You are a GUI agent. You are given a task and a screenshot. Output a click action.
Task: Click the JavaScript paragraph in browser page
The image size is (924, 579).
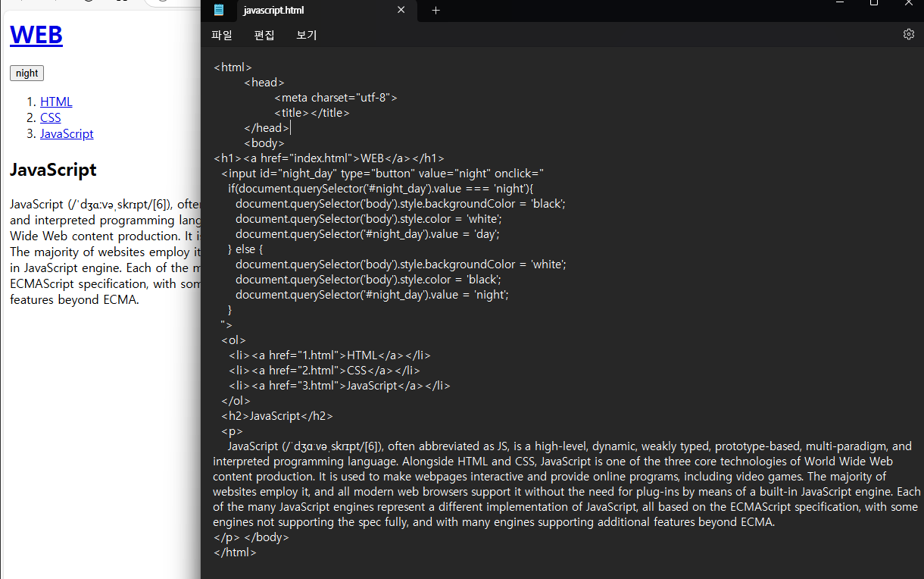click(105, 252)
